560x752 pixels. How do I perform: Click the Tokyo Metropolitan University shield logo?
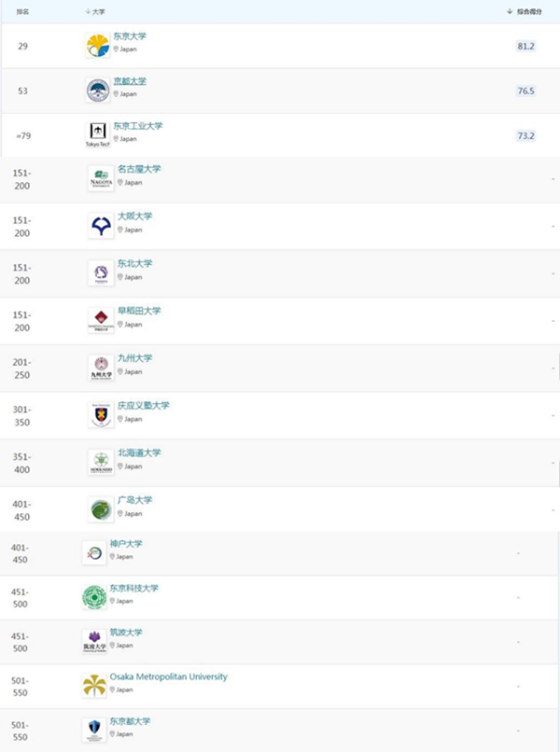94,730
